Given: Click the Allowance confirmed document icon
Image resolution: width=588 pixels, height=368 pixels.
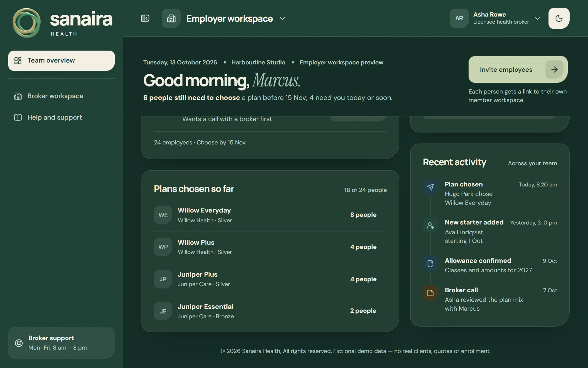Looking at the screenshot, I should click(430, 264).
